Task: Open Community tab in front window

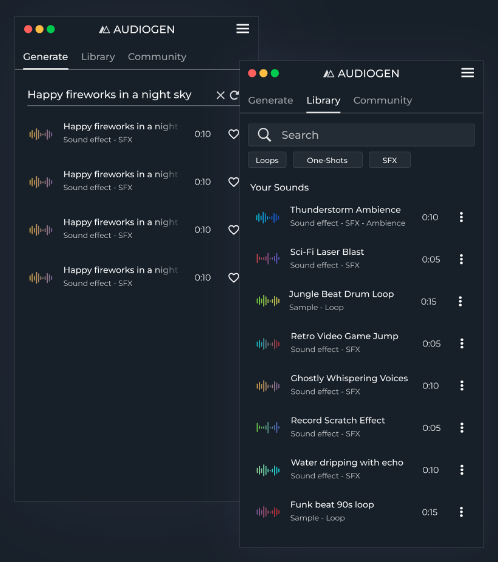Action: tap(383, 100)
